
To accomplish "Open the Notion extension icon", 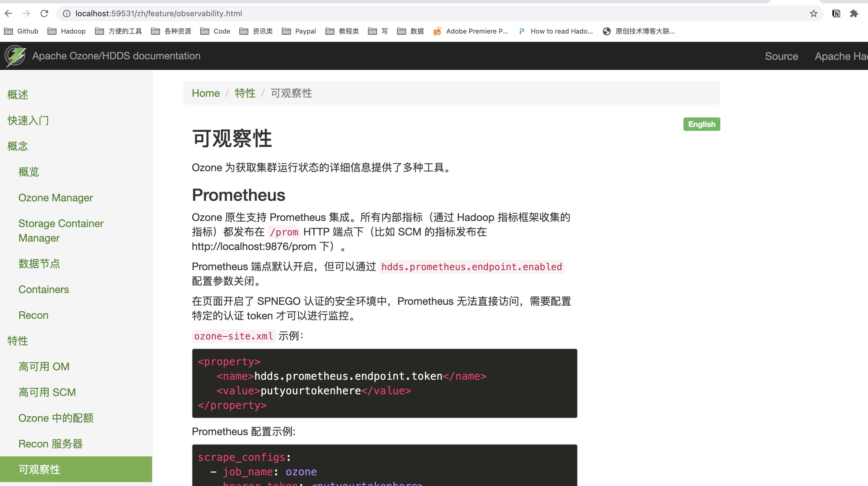I will point(836,13).
